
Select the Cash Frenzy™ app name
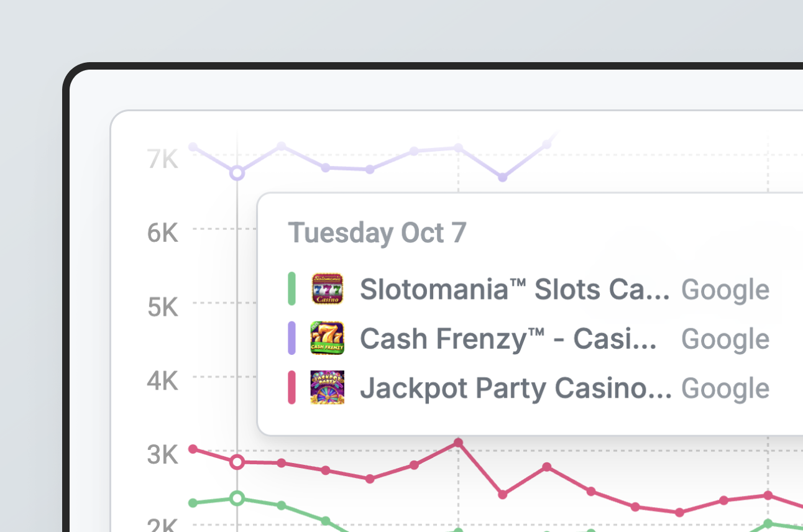(508, 339)
